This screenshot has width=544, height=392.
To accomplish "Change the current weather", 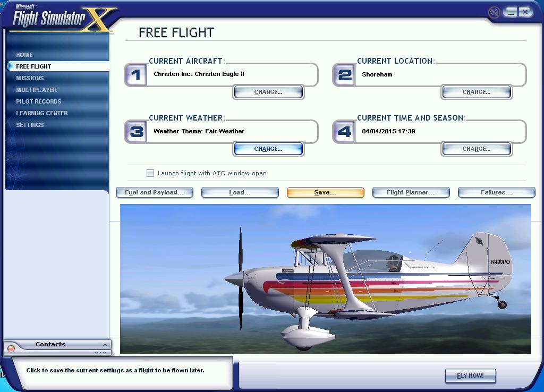I will (x=268, y=149).
